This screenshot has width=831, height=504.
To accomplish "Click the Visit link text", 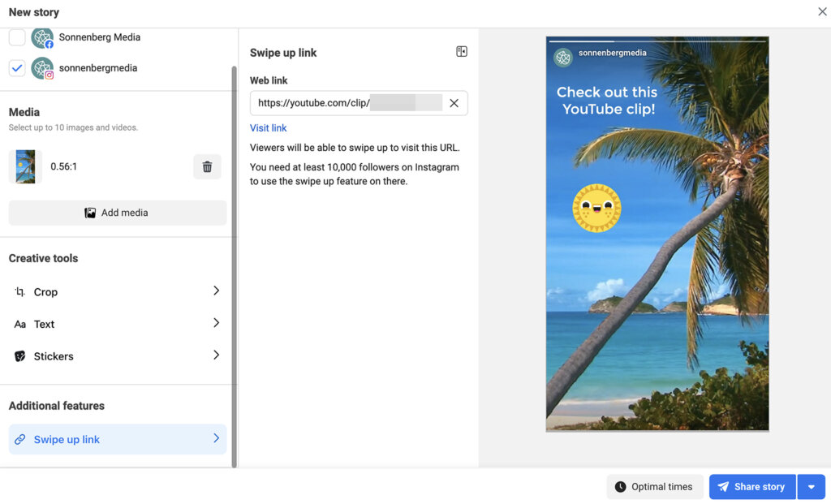I will [x=268, y=127].
